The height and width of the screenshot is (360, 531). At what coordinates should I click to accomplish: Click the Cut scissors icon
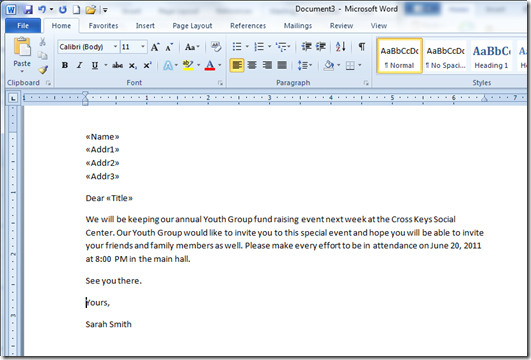click(x=42, y=42)
